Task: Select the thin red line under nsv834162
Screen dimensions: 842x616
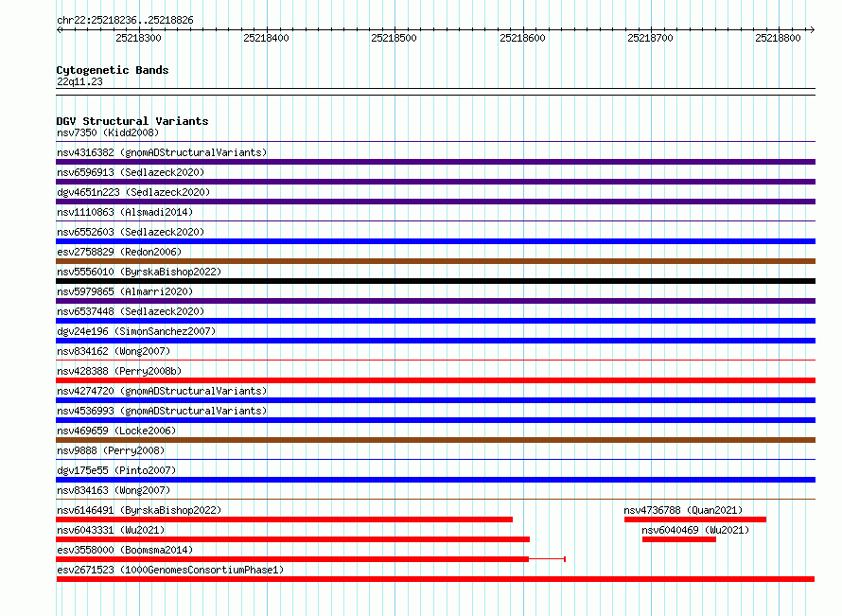Action: coord(435,360)
